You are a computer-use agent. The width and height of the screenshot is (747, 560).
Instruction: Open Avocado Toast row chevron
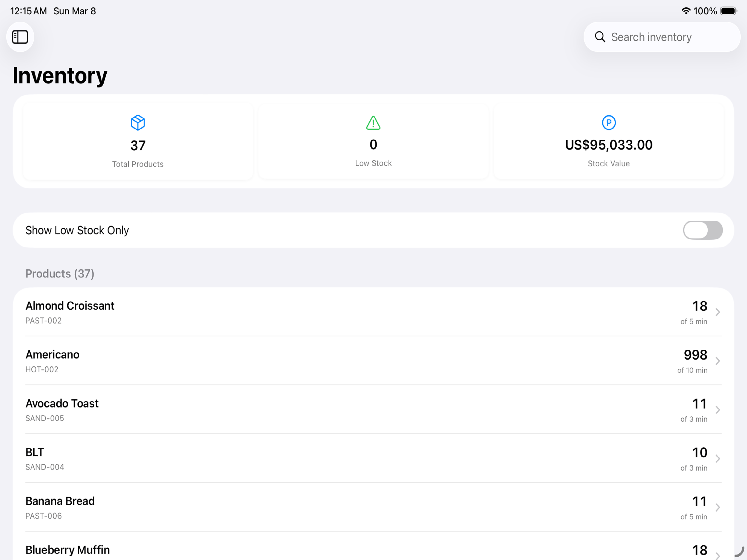point(718,410)
